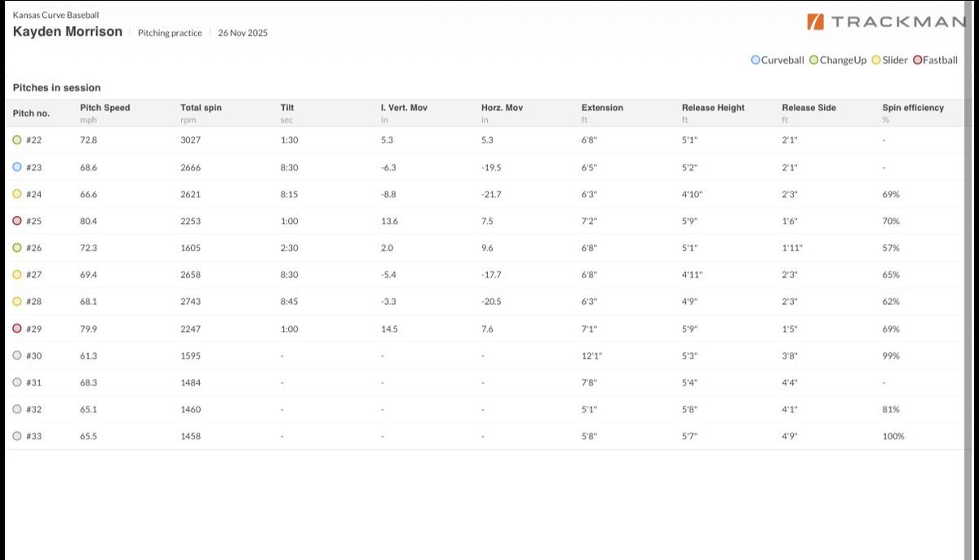Image resolution: width=979 pixels, height=560 pixels.
Task: Click the Pitches in session heading
Action: [57, 87]
